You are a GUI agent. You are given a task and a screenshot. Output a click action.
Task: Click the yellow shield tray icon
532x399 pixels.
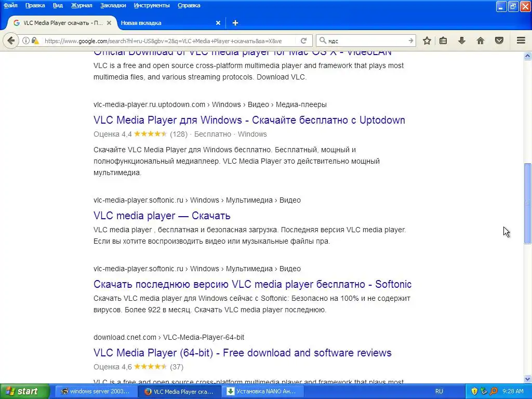(474, 392)
